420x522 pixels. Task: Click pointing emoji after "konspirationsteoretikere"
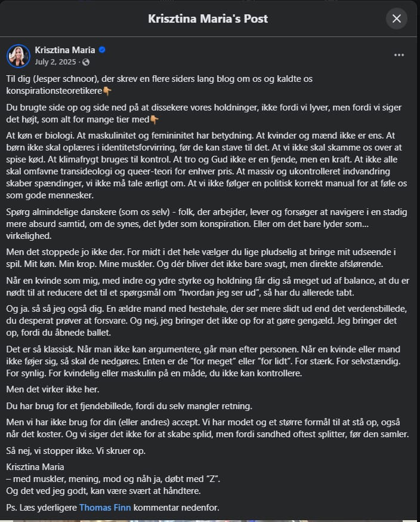(107, 91)
